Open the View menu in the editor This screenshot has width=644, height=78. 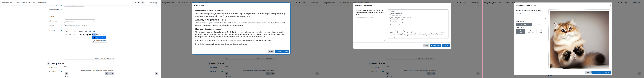pos(71,31)
